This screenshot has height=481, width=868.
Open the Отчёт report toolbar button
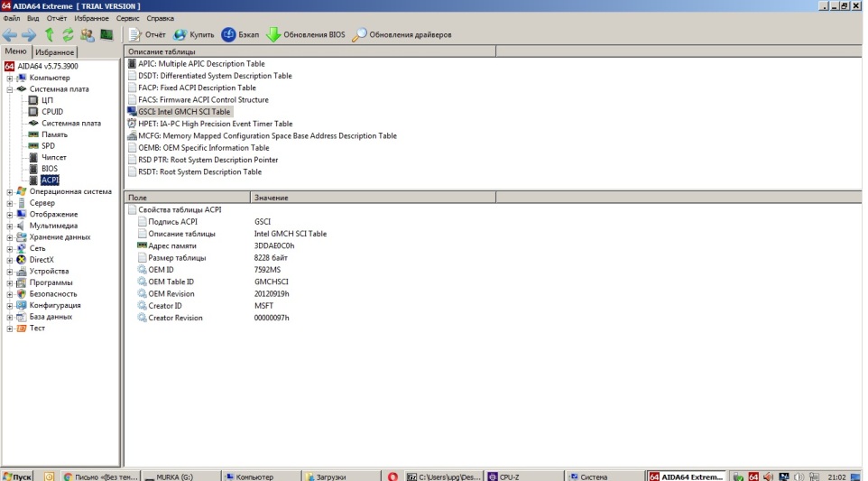[147, 35]
